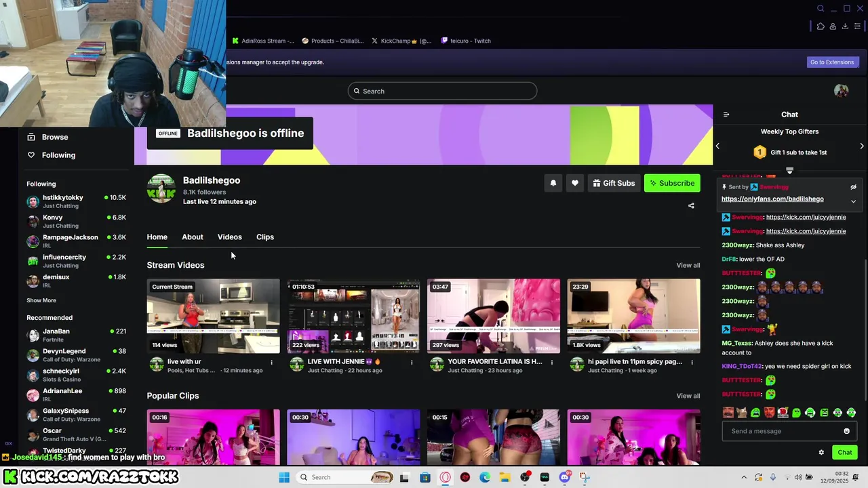Open options menu for live with ur video
868x488 pixels.
click(x=272, y=363)
